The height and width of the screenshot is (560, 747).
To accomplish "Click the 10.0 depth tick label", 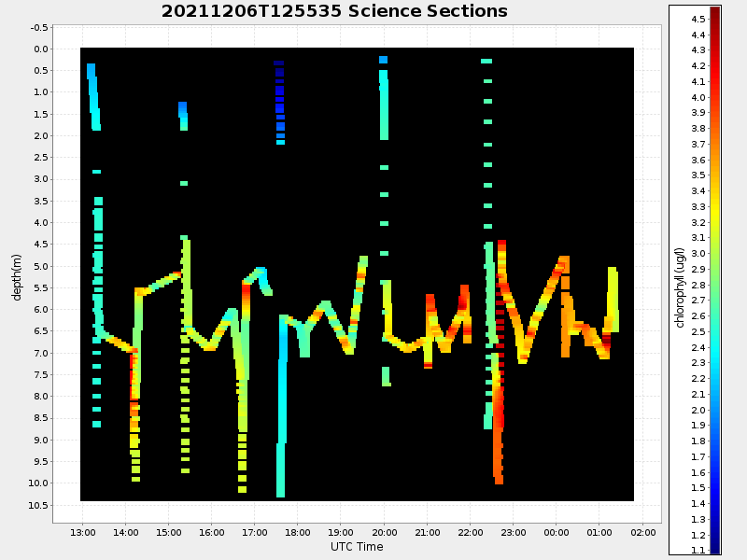I will pyautogui.click(x=38, y=483).
